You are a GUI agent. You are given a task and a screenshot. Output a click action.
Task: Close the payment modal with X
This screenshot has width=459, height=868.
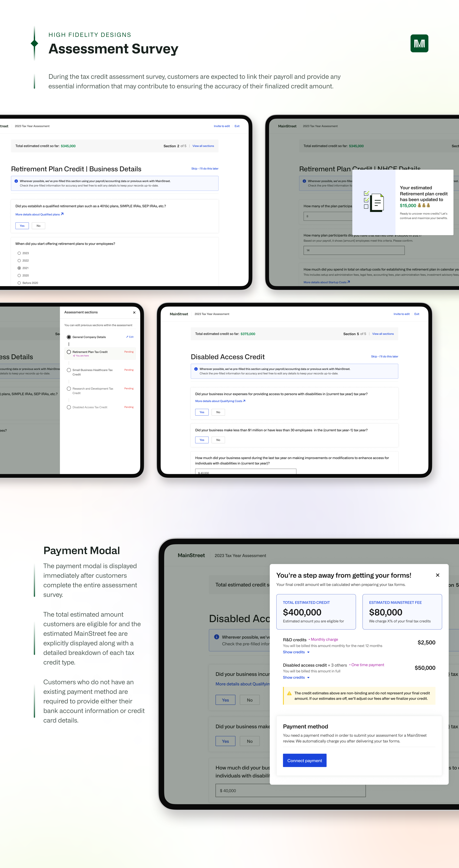click(437, 575)
